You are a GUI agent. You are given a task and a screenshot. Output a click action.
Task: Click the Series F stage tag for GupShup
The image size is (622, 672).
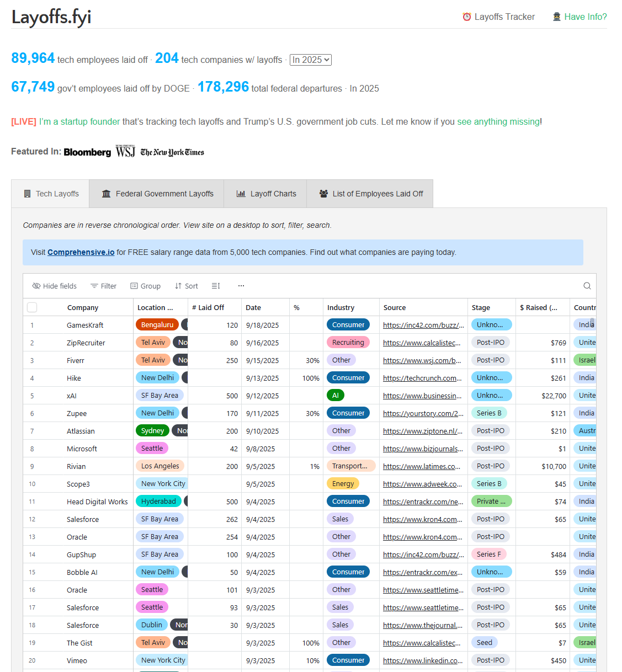point(489,554)
